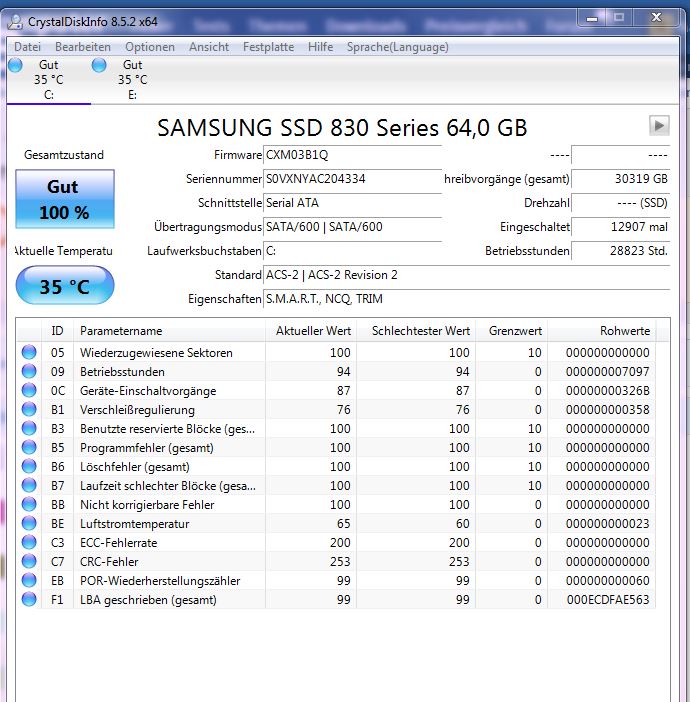Click the SAMSUNG SSD 830 Series title

tap(342, 128)
